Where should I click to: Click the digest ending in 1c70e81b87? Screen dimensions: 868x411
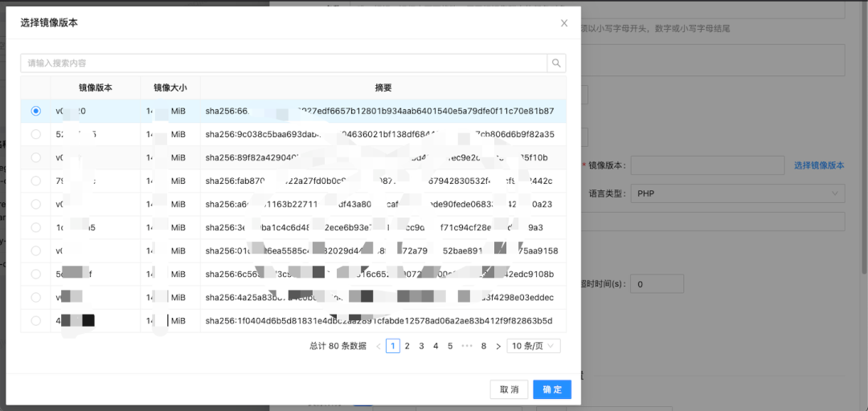tap(379, 112)
